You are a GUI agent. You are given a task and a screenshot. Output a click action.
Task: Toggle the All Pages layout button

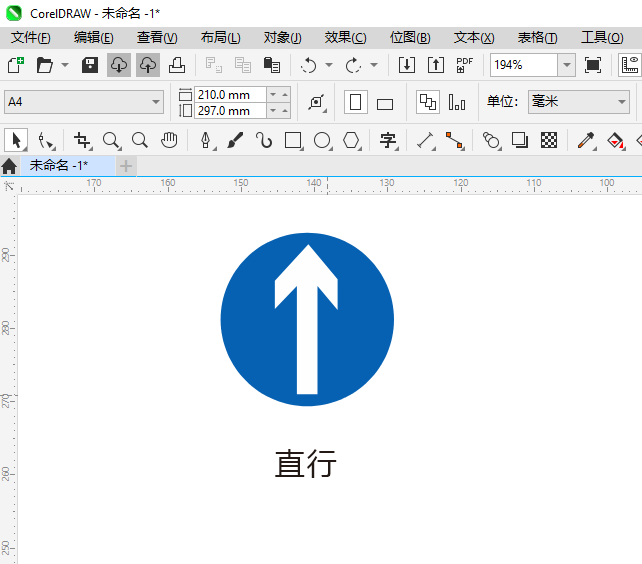(428, 102)
